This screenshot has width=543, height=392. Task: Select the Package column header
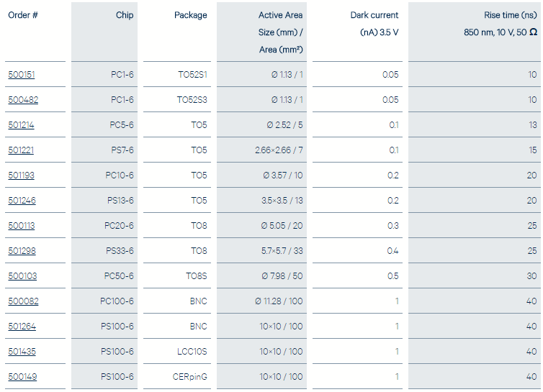point(190,15)
